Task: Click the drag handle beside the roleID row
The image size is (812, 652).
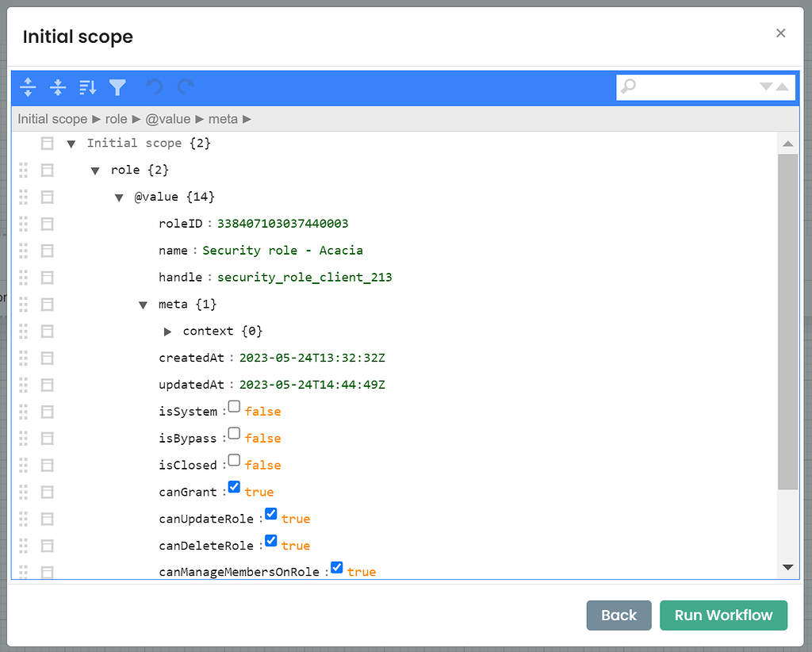Action: (22, 224)
